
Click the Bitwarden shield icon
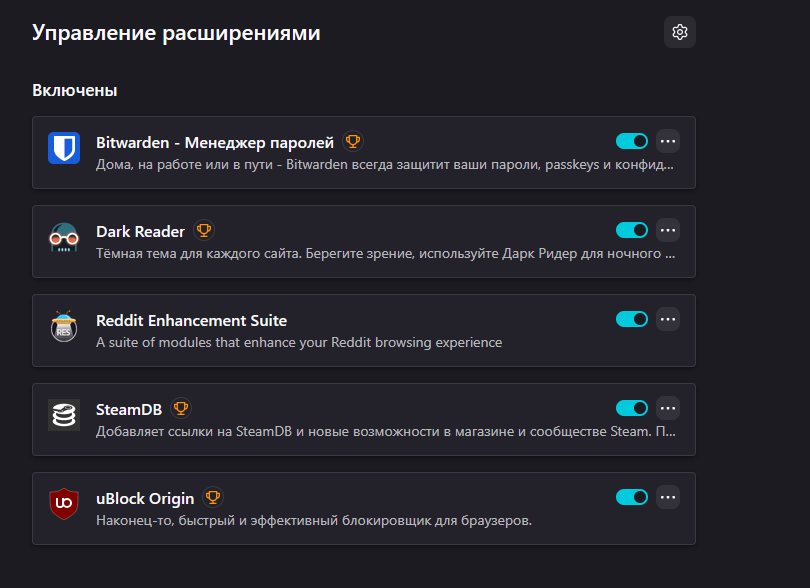[x=64, y=148]
